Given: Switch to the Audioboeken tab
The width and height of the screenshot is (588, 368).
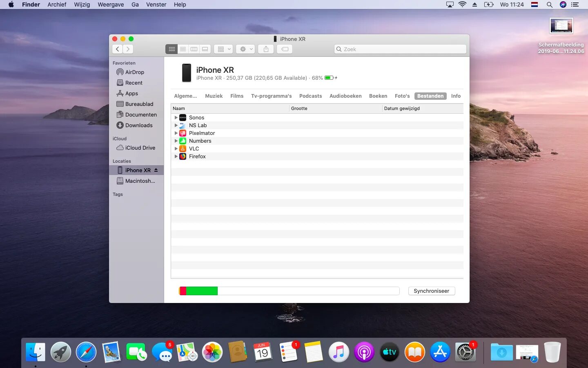Looking at the screenshot, I should [x=345, y=96].
